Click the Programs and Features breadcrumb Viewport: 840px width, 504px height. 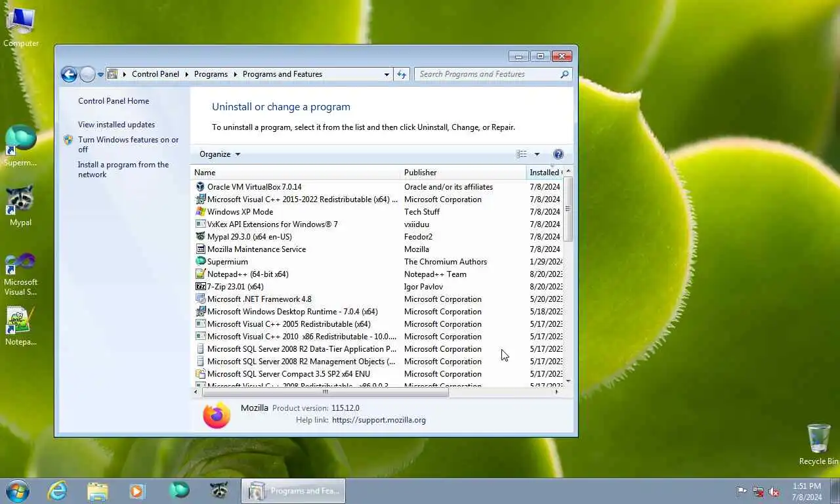point(282,74)
